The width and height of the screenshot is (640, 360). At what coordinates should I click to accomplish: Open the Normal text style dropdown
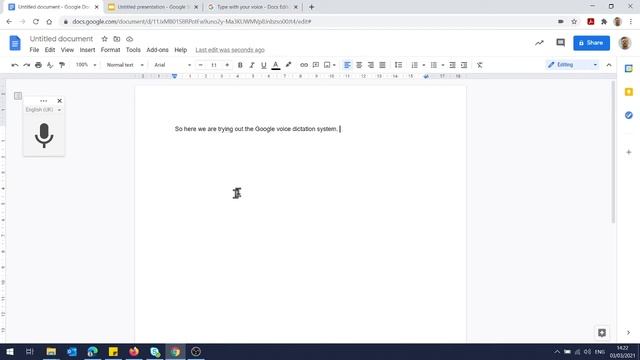click(x=125, y=65)
